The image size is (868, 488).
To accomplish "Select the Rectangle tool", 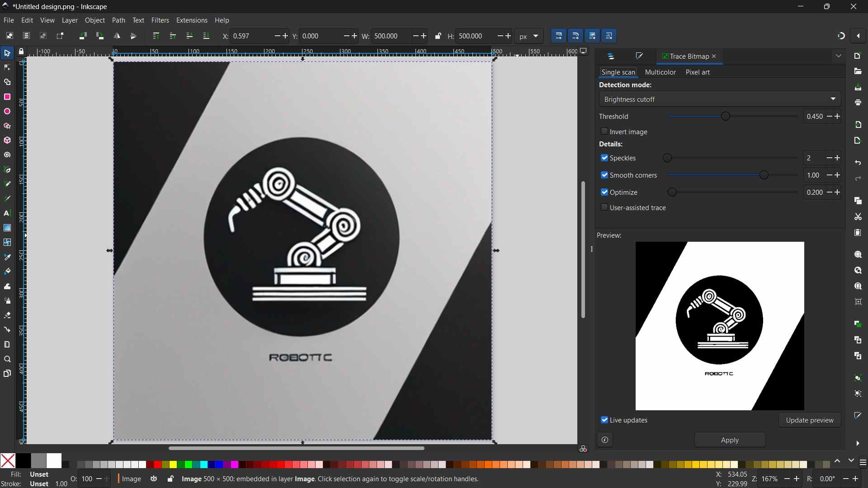I will click(x=7, y=97).
